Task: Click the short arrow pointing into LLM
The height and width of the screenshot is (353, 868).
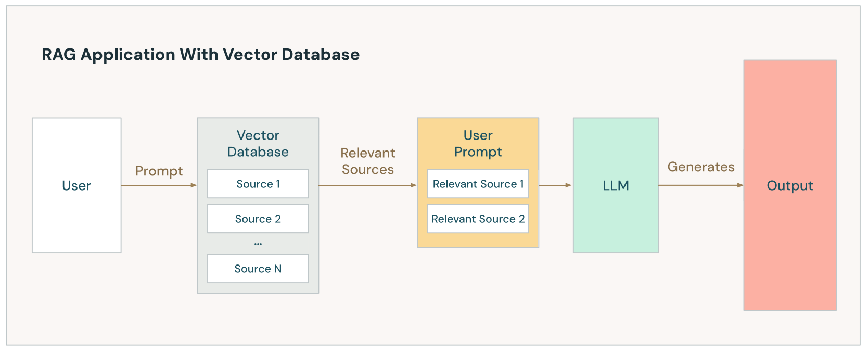Action: pos(555,185)
